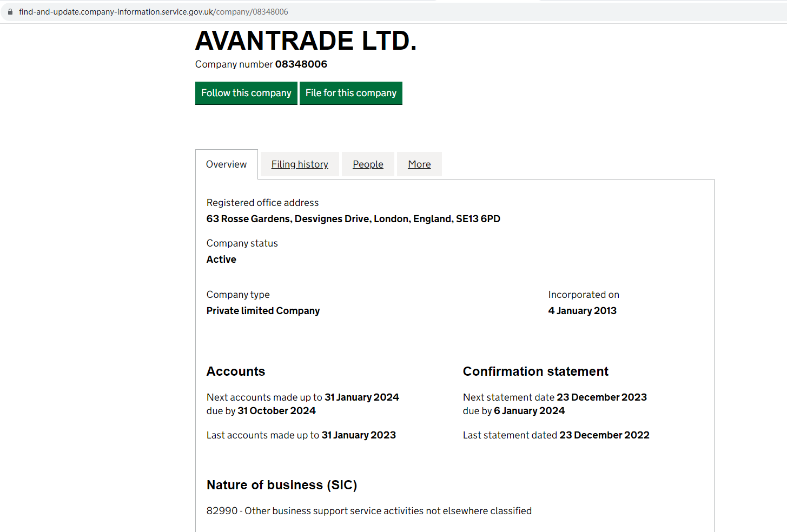This screenshot has width=787, height=532.
Task: Open the Filing history tab
Action: (x=300, y=164)
